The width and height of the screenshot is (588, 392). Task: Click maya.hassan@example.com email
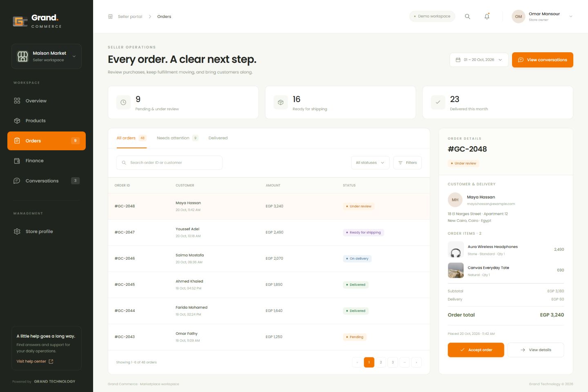click(491, 204)
